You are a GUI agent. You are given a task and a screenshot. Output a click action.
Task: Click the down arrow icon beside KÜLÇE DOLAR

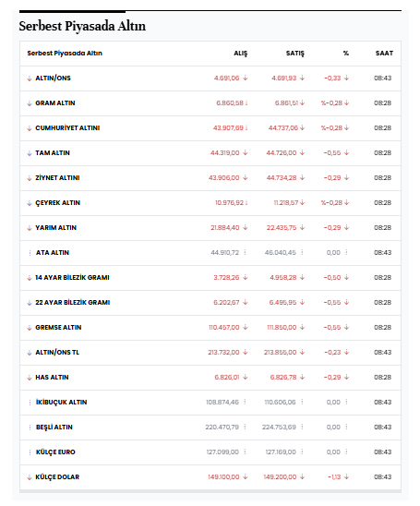[x=30, y=477]
